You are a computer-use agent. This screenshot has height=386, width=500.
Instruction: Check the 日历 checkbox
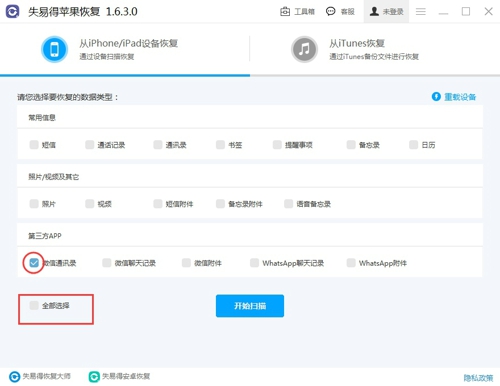[413, 145]
